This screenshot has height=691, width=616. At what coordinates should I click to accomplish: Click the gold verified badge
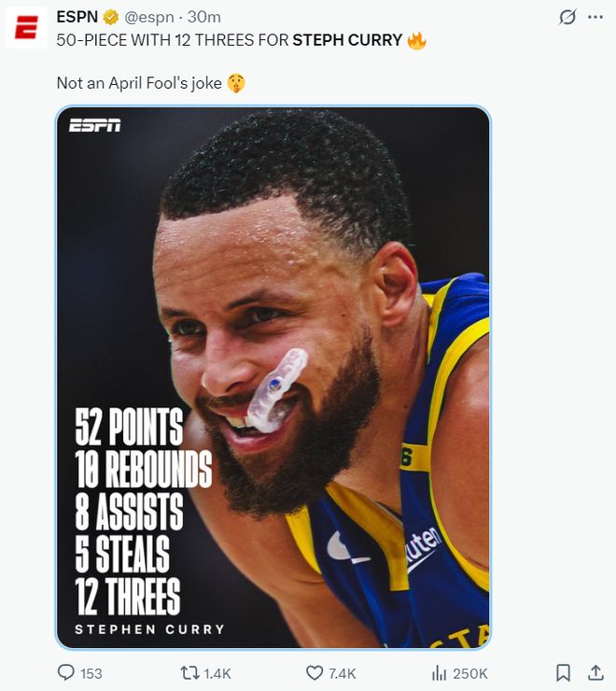coord(111,18)
